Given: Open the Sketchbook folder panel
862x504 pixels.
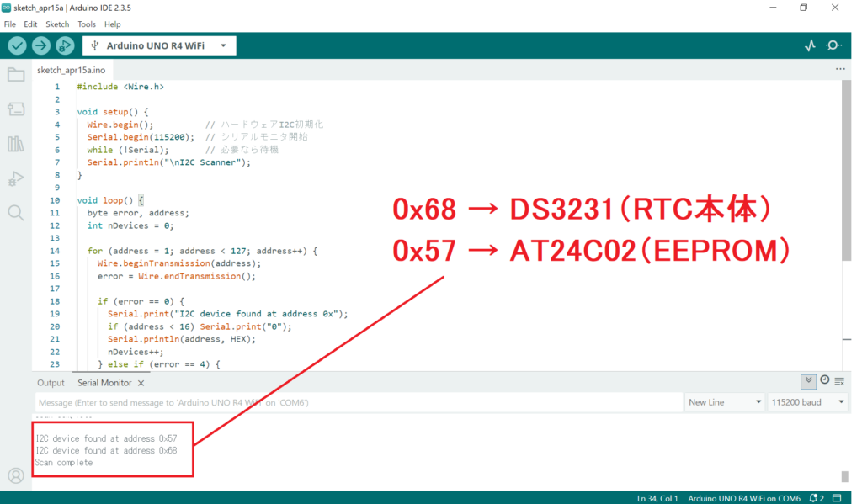Looking at the screenshot, I should pos(16,75).
